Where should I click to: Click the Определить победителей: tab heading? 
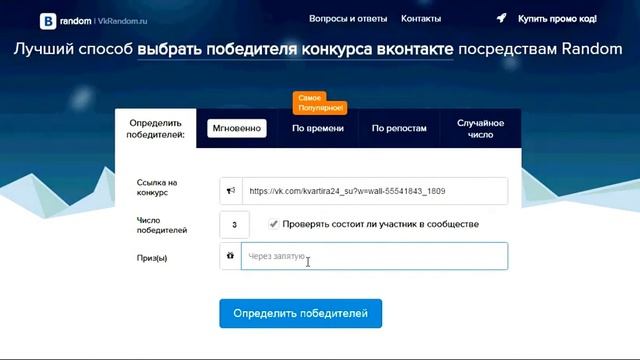tap(156, 129)
